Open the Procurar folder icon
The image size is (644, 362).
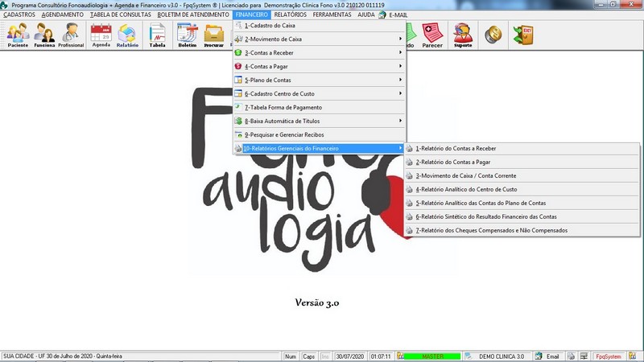(213, 35)
